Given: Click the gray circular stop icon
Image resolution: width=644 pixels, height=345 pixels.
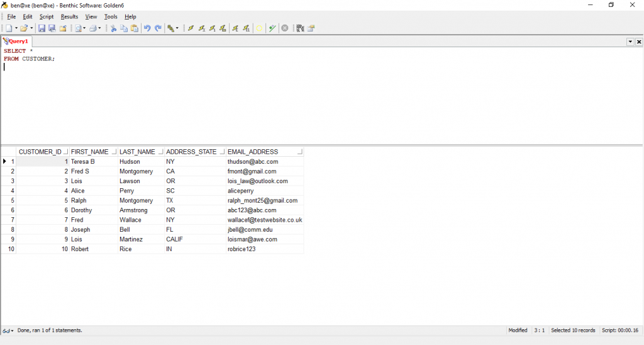Looking at the screenshot, I should coord(285,28).
